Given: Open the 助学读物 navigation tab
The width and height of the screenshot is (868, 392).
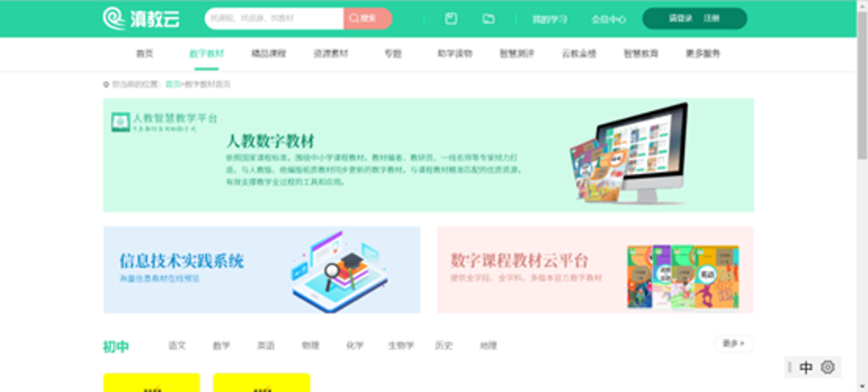Looking at the screenshot, I should (x=454, y=53).
